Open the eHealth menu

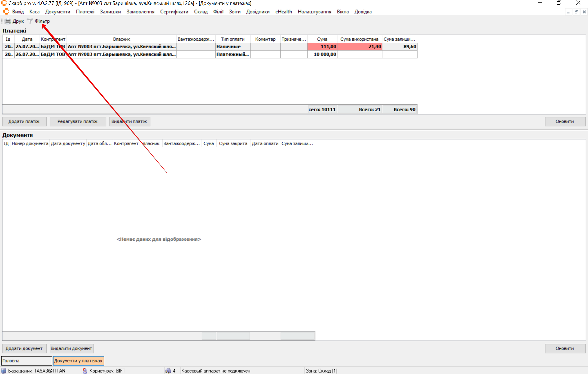(x=283, y=12)
